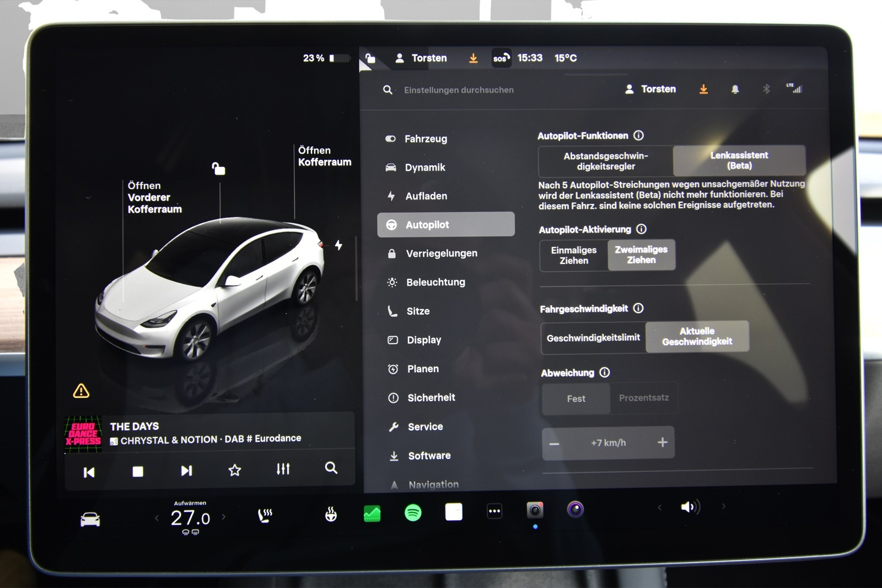Select Geschwindigkeitslimit speed option

[593, 338]
